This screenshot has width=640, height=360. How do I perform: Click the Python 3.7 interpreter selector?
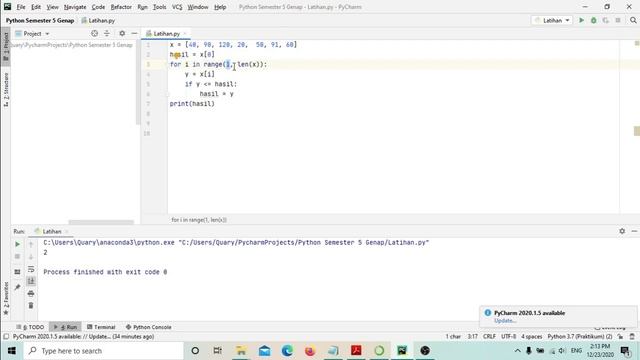580,336
